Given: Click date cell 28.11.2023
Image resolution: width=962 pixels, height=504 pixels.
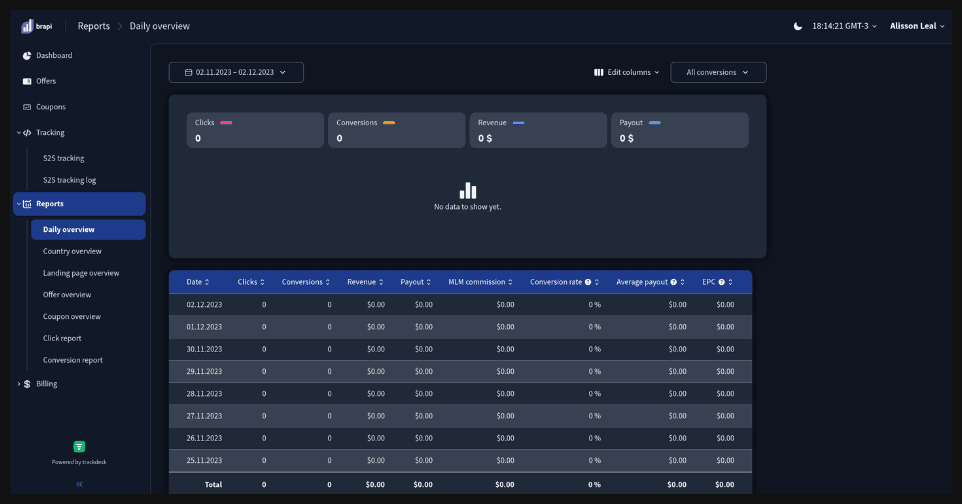Looking at the screenshot, I should point(204,394).
